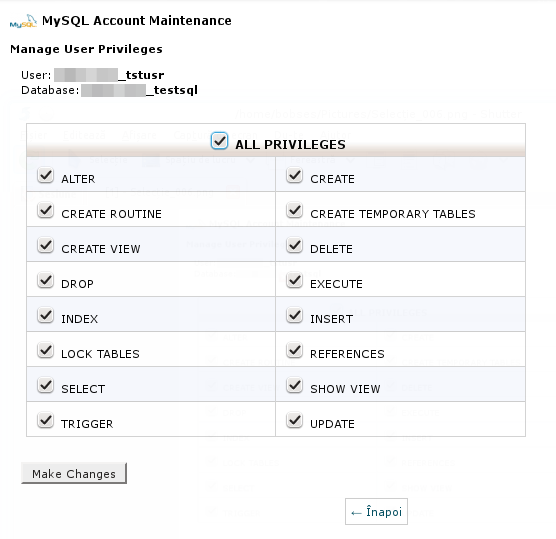Go back using the Înapoi link
This screenshot has height=539, width=556.
[376, 512]
